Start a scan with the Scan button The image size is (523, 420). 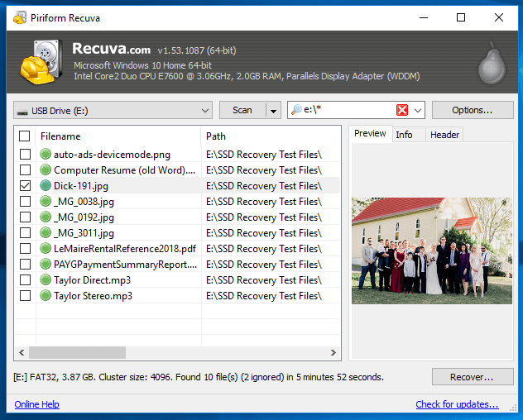pos(242,110)
